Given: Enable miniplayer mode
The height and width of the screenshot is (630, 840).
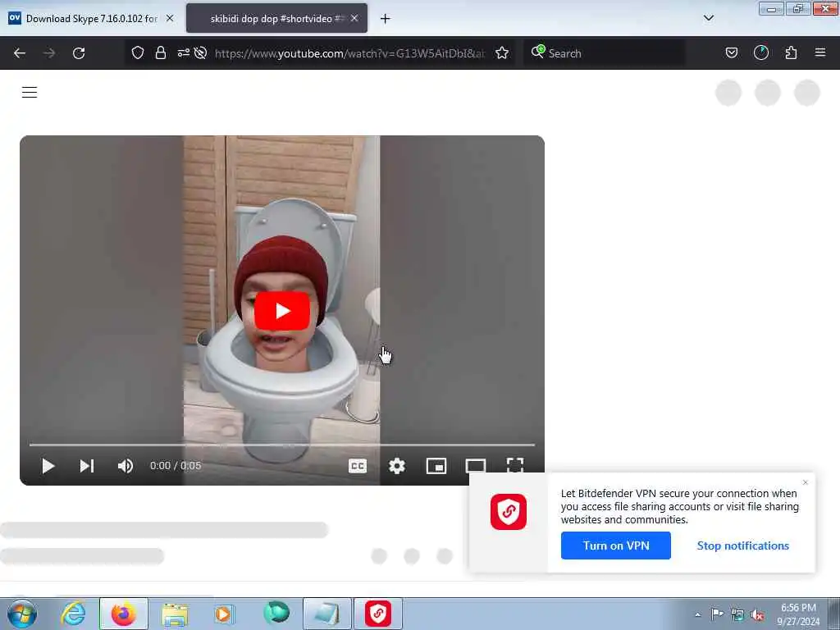Looking at the screenshot, I should [x=436, y=466].
